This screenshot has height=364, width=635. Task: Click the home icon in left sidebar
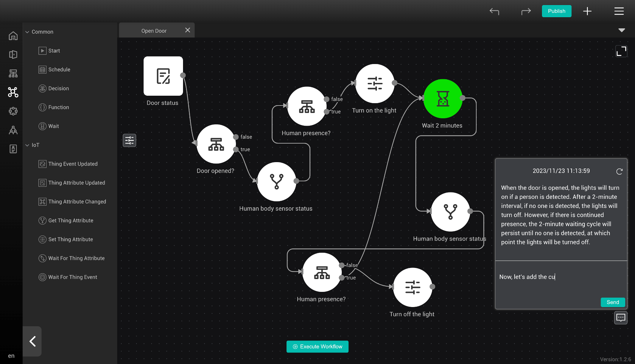point(13,36)
